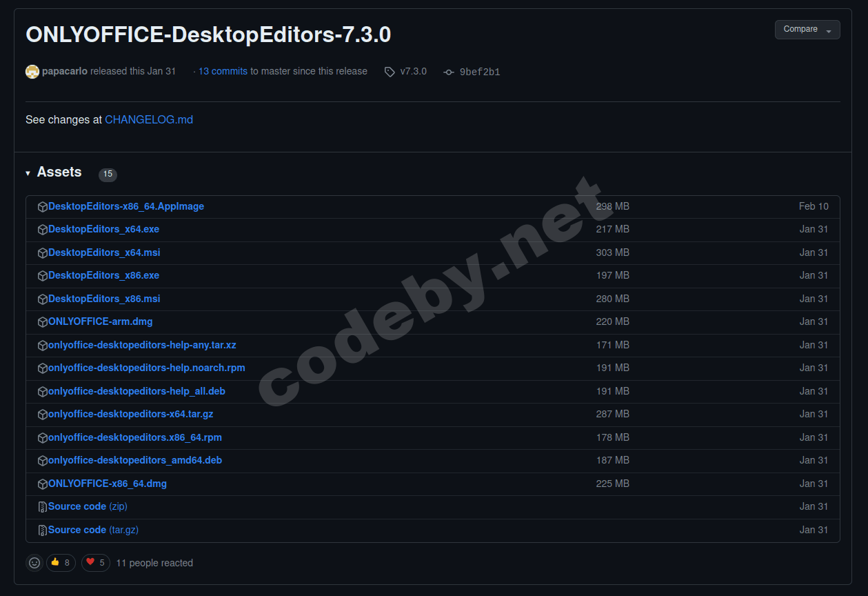The image size is (868, 596).
Task: Download DesktopEditors_x64.exe
Action: click(x=103, y=229)
